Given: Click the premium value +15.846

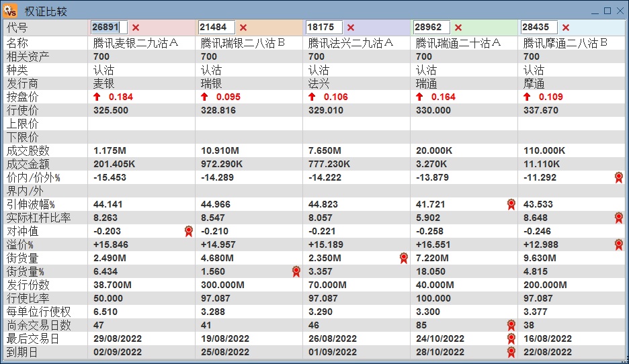Looking at the screenshot, I should click(x=110, y=245).
